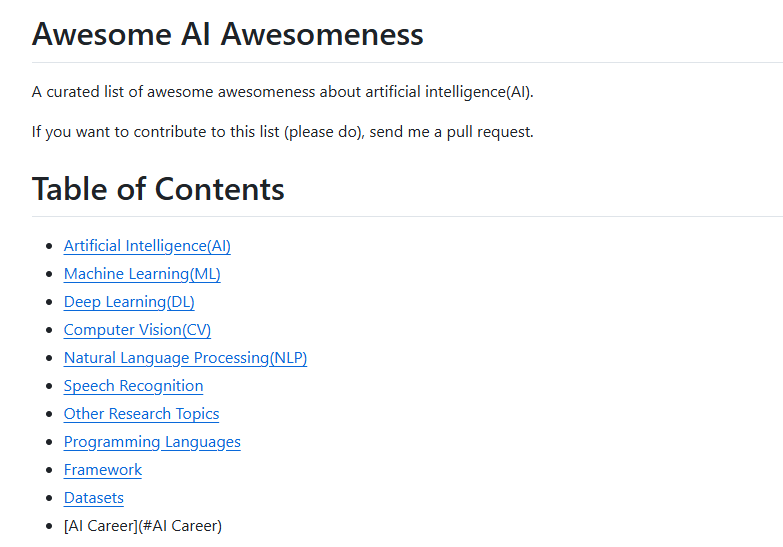Click the Framework link

(103, 470)
